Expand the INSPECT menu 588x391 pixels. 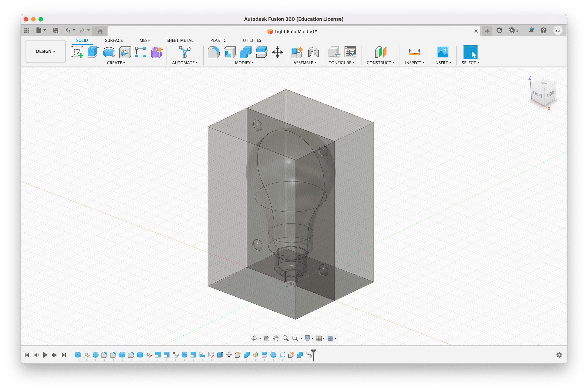click(415, 63)
